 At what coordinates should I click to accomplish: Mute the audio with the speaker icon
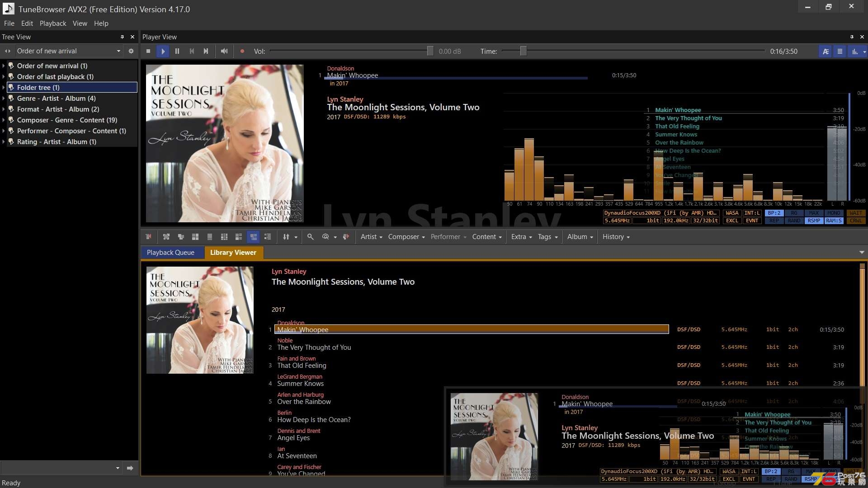click(224, 52)
